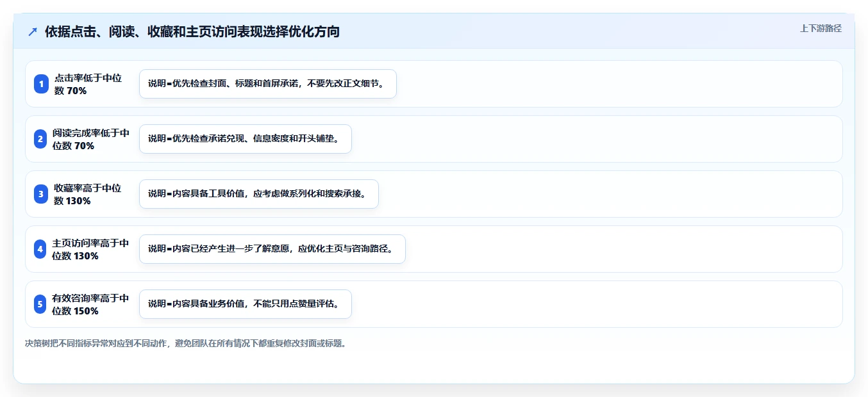
Task: Select the step 5 number badge
Action: click(x=40, y=304)
